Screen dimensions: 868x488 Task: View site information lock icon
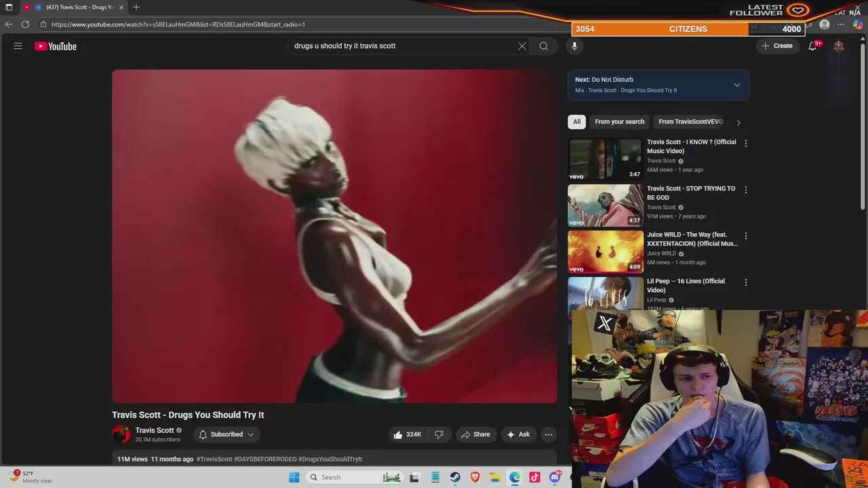tap(43, 24)
